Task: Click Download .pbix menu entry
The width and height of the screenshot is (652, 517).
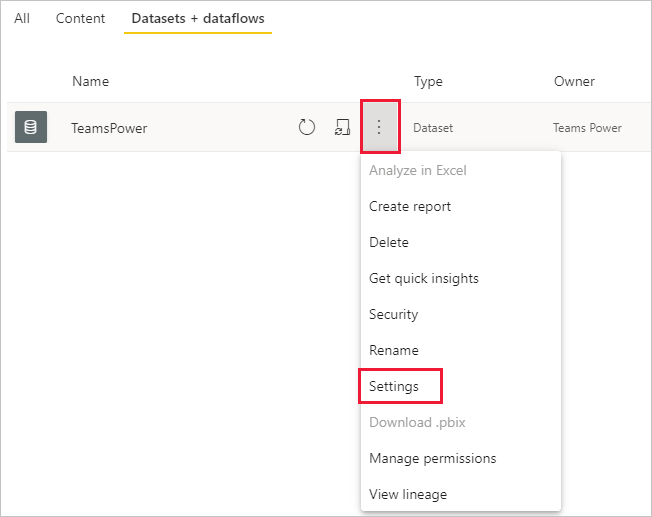Action: (417, 422)
